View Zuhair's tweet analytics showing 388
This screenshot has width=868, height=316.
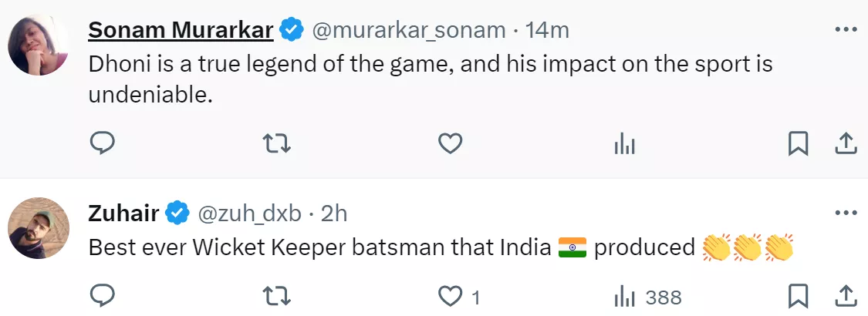(x=623, y=296)
